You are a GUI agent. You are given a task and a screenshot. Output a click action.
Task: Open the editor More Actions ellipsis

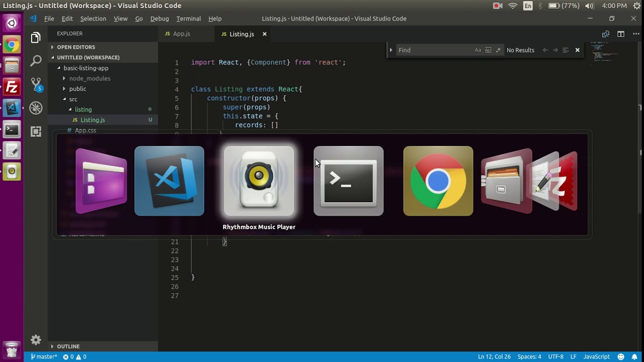635,34
